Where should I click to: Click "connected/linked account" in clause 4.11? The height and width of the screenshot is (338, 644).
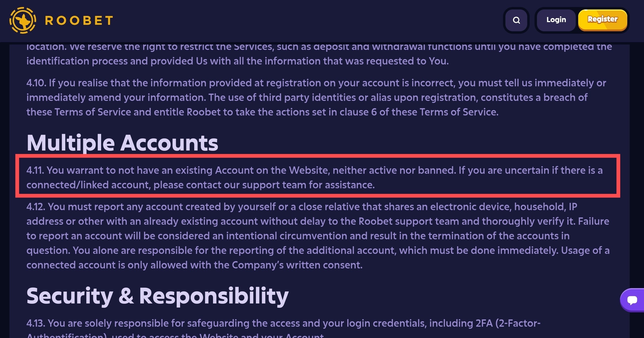pyautogui.click(x=88, y=185)
